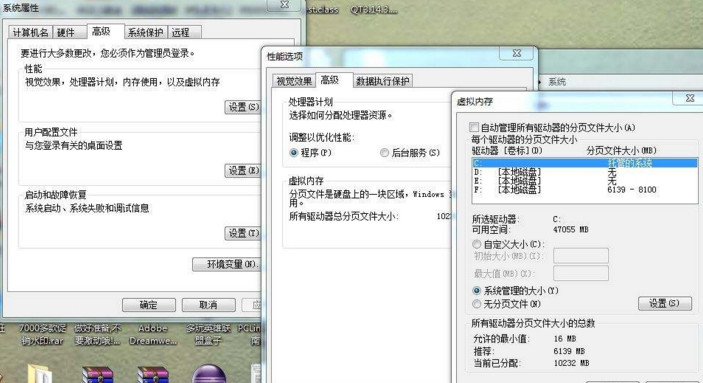
Task: Close the 性能选项 dialog
Action: 517,53
